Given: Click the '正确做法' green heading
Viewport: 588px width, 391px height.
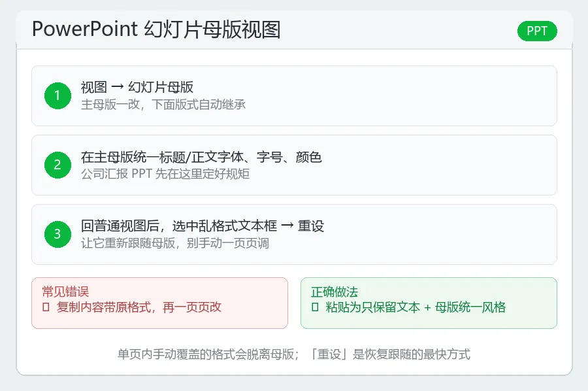Looking at the screenshot, I should pyautogui.click(x=335, y=292).
